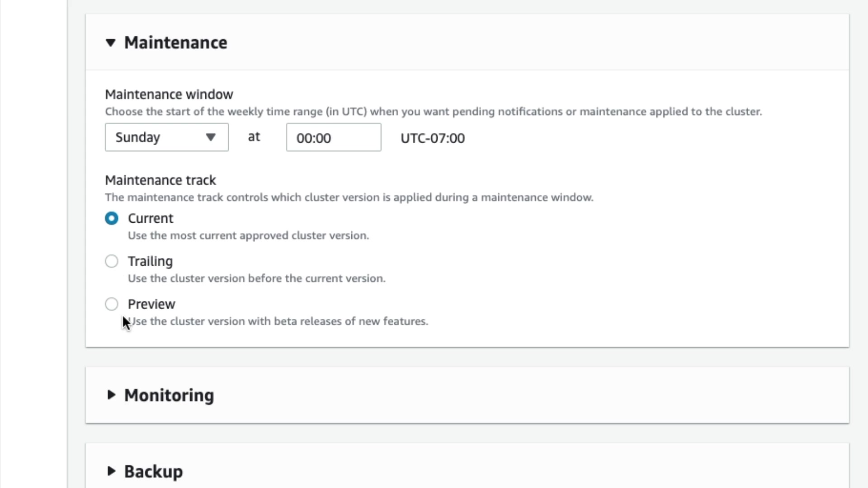The width and height of the screenshot is (868, 488).
Task: Click the Maintenance window field label
Action: coord(169,94)
